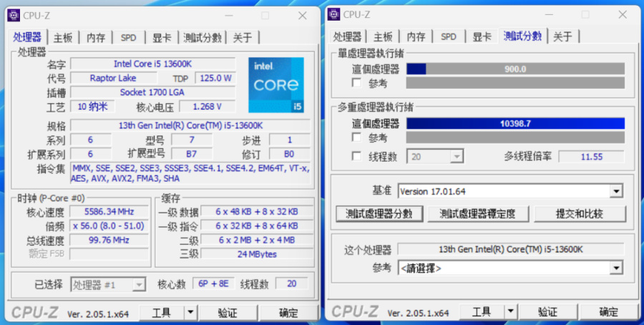Click 核心数 value 6P + 8E
The image size is (644, 325).
213,283
